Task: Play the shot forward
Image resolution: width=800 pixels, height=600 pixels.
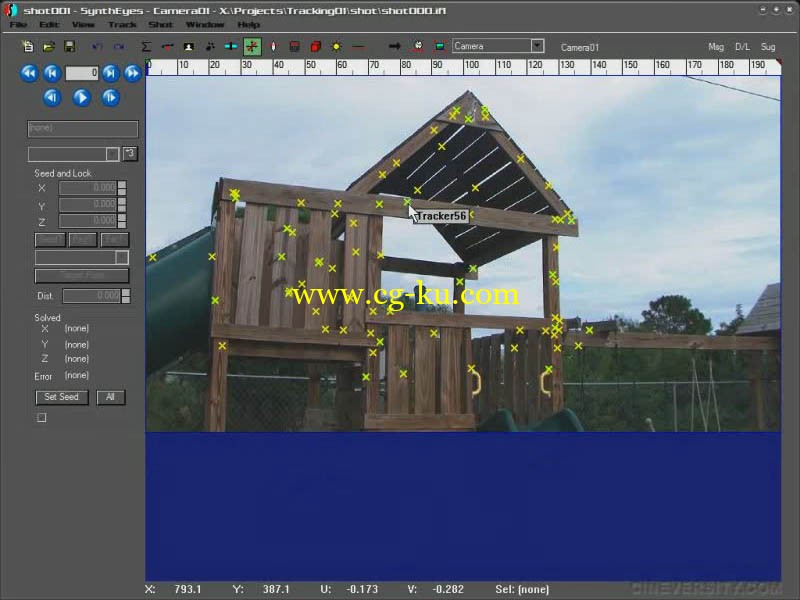Action: 81,97
